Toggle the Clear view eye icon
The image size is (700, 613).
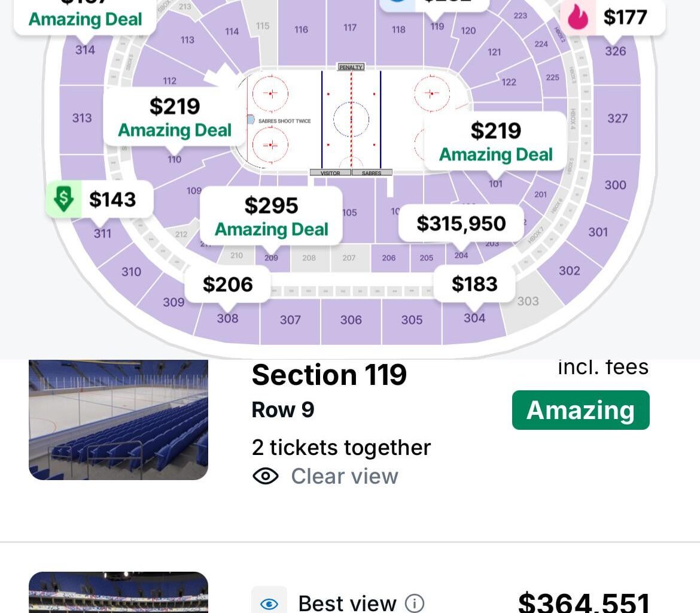(267, 476)
